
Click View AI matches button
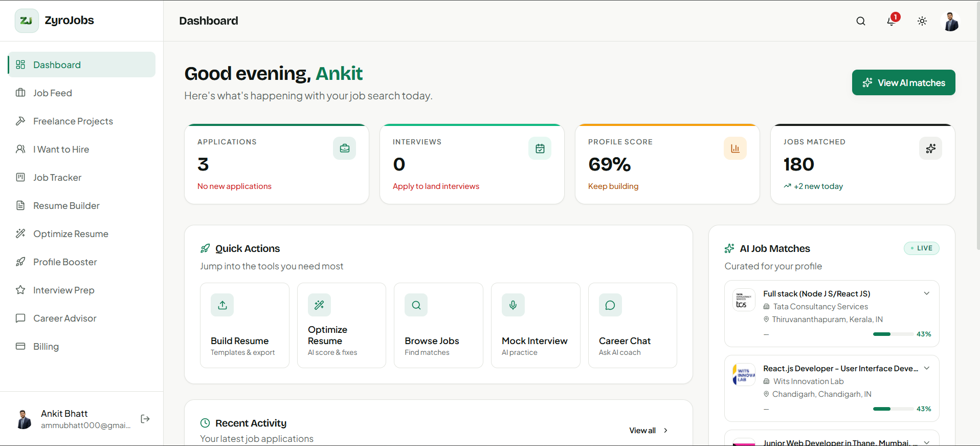pyautogui.click(x=903, y=82)
